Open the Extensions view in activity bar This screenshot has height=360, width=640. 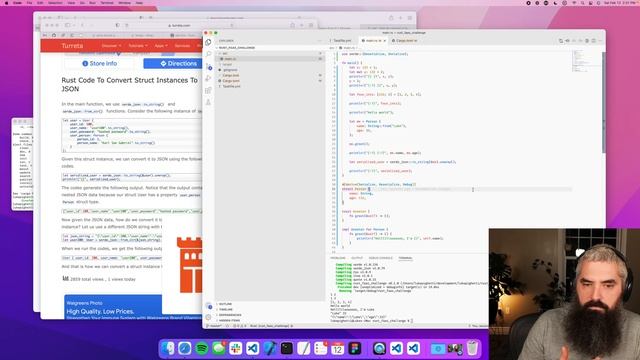click(209, 90)
